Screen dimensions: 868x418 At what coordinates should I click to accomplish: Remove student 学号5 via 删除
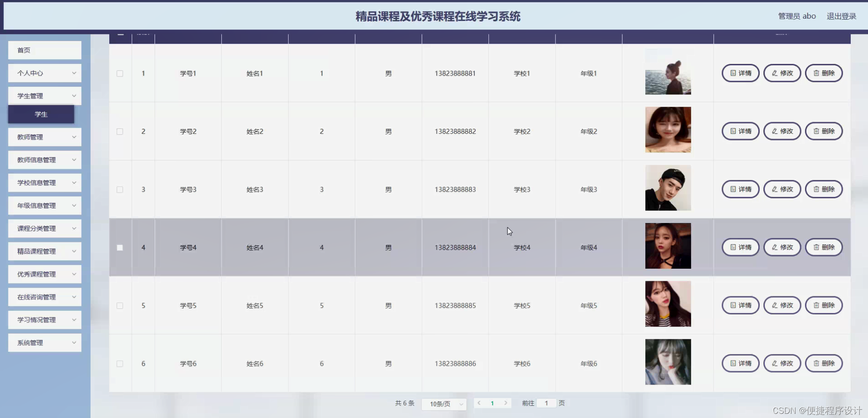click(x=824, y=306)
